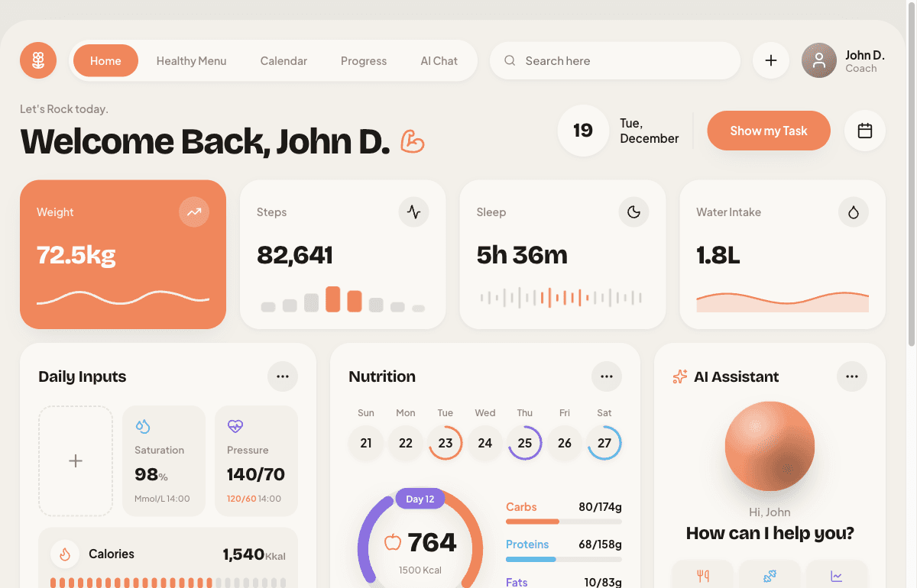Screen dimensions: 917x588
Task: Open John D. profile avatar
Action: click(819, 60)
